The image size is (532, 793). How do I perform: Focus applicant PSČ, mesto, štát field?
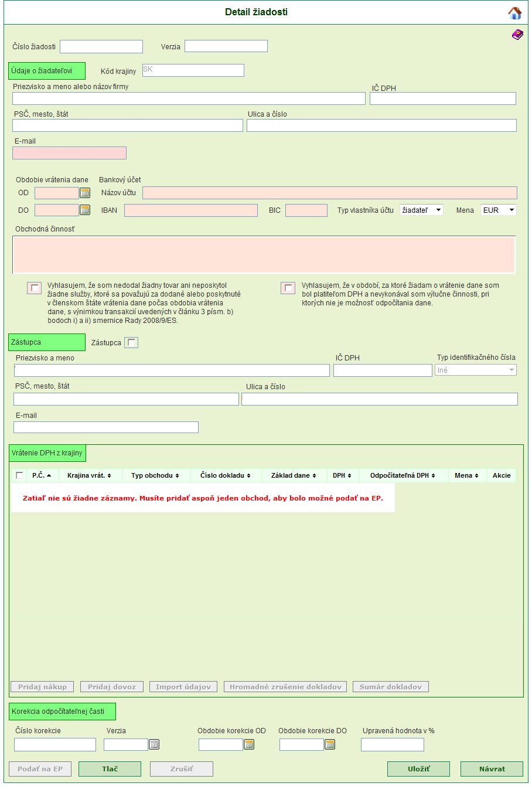pyautogui.click(x=128, y=125)
